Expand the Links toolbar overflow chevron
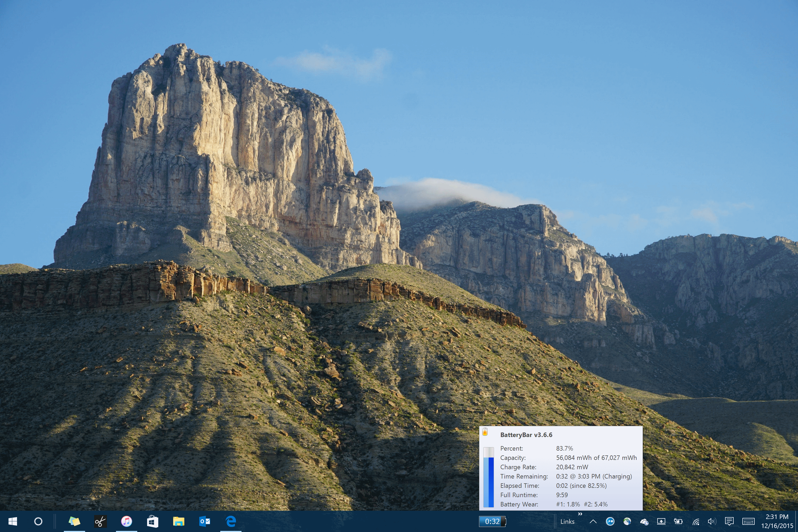The height and width of the screenshot is (532, 798). pyautogui.click(x=580, y=514)
